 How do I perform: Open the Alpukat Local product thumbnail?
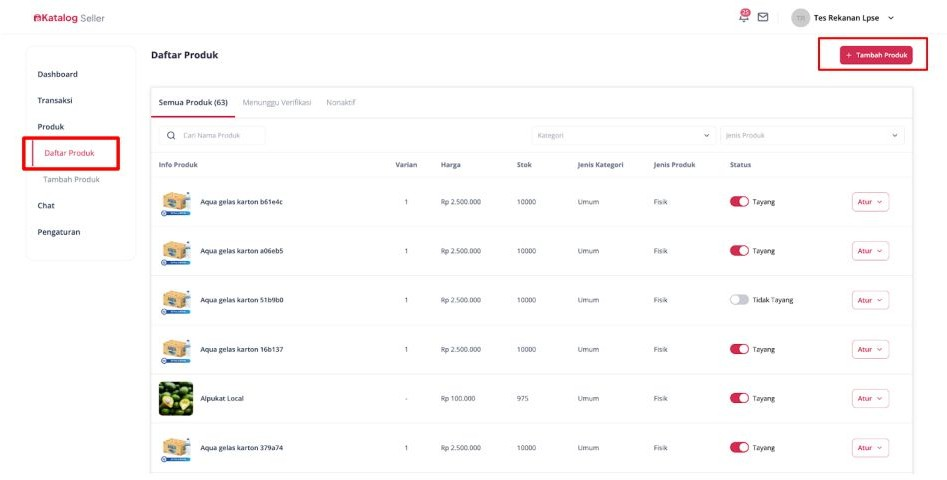coord(176,398)
